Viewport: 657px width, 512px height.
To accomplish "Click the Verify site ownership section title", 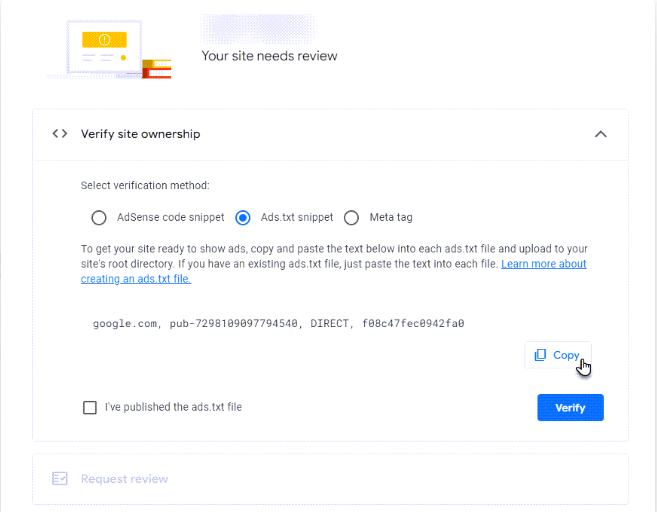I will coord(140,134).
